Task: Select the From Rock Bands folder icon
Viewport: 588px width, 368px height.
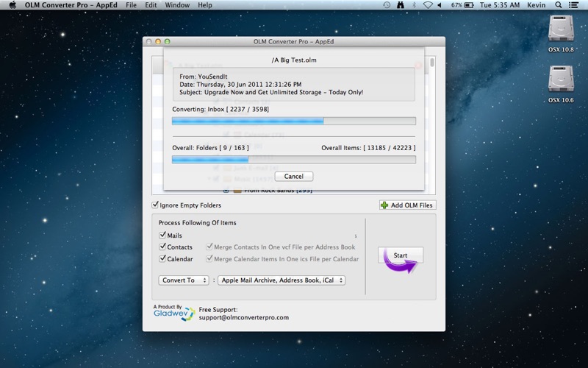Action: (237, 191)
